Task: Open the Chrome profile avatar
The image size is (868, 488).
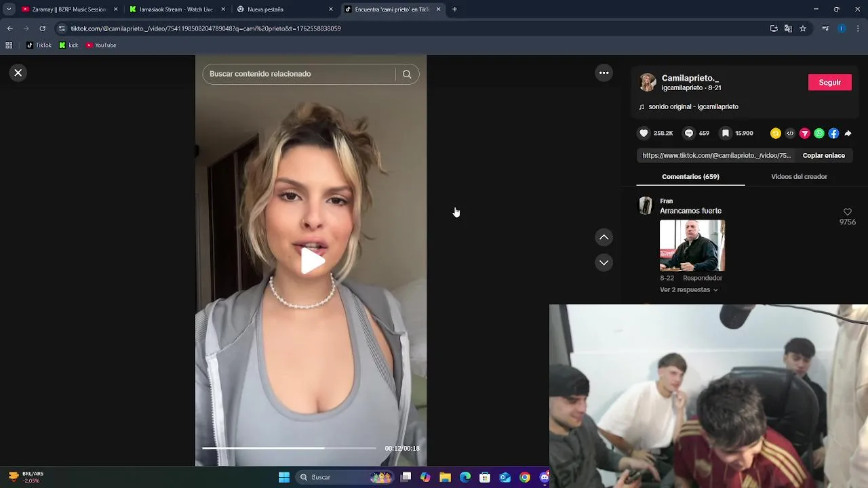Action: [842, 28]
